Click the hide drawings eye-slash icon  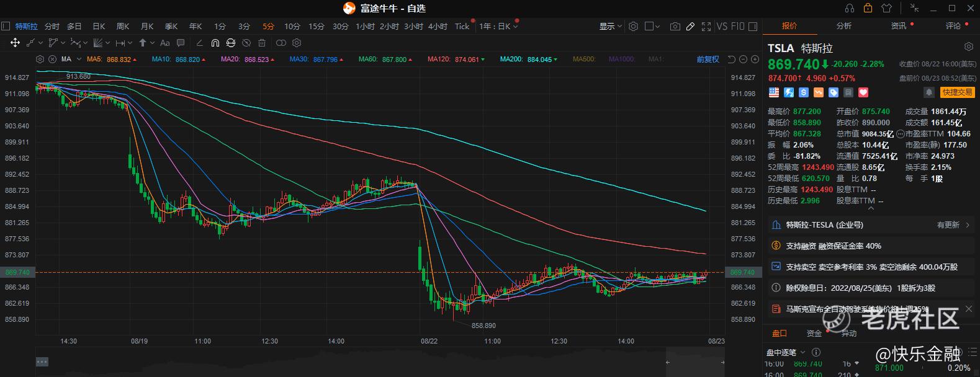pyautogui.click(x=246, y=43)
